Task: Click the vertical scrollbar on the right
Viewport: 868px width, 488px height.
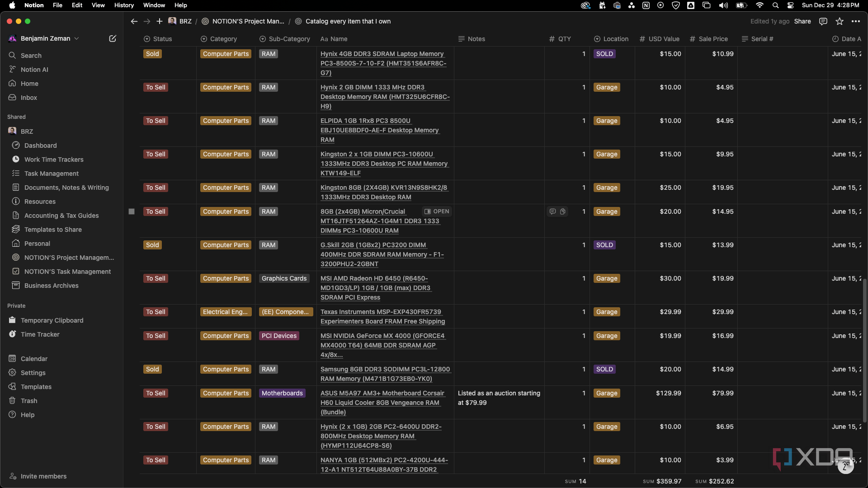Action: pyautogui.click(x=865, y=350)
